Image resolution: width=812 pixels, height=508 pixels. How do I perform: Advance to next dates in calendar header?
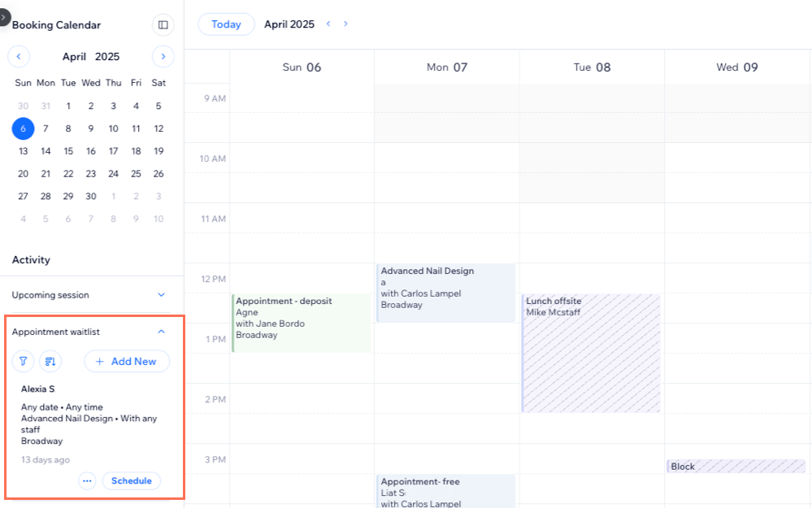pos(345,24)
